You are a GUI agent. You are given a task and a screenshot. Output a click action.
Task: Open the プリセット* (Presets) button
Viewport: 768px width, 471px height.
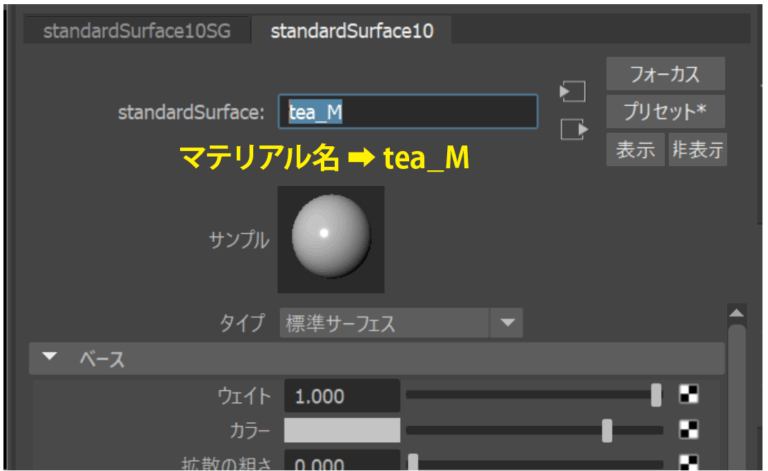pyautogui.click(x=665, y=111)
